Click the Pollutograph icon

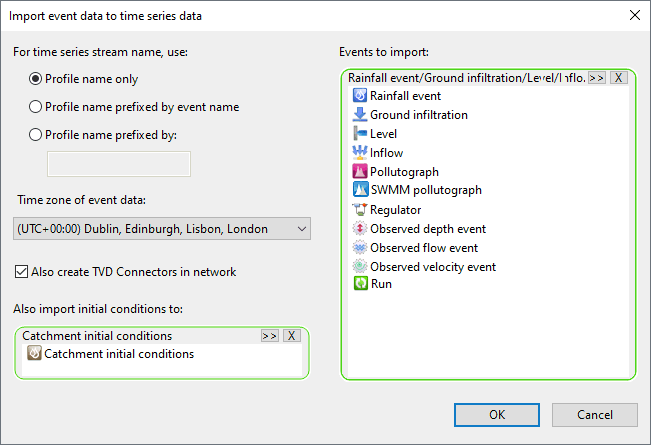point(360,172)
